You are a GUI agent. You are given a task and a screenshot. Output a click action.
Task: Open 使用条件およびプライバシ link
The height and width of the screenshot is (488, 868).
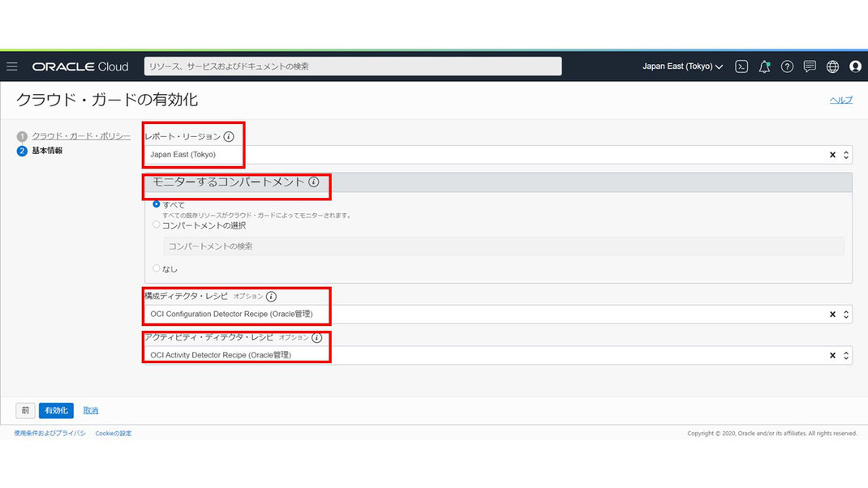click(x=49, y=433)
